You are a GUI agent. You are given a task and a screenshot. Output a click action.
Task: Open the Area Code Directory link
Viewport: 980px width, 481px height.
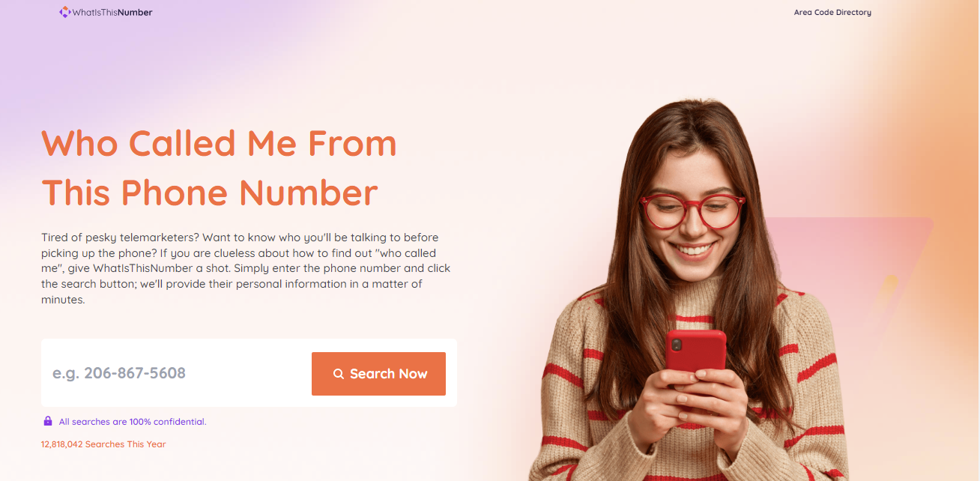[832, 12]
